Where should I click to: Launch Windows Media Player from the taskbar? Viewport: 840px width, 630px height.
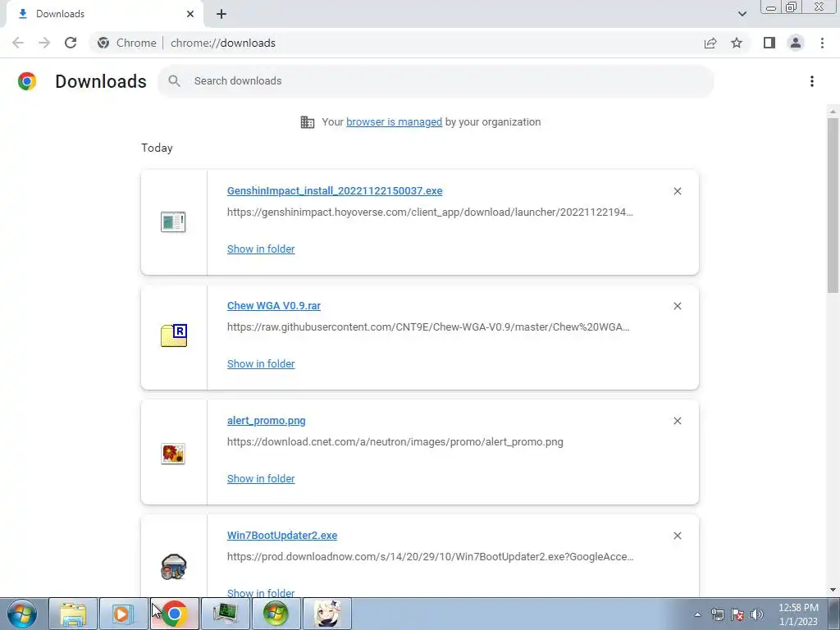(x=123, y=614)
